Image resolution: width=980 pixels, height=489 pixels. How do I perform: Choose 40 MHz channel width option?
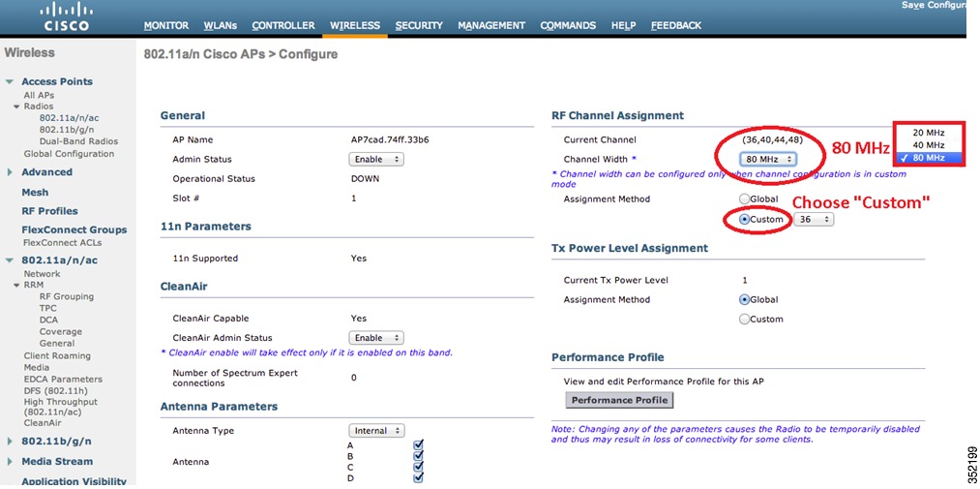(x=928, y=145)
